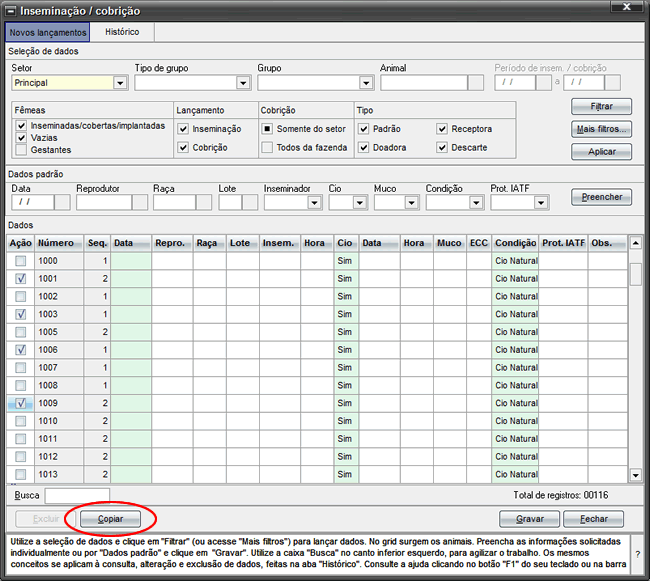Toggle the Receptora checkbox
Viewport: 650px width, 581px height.
point(442,129)
